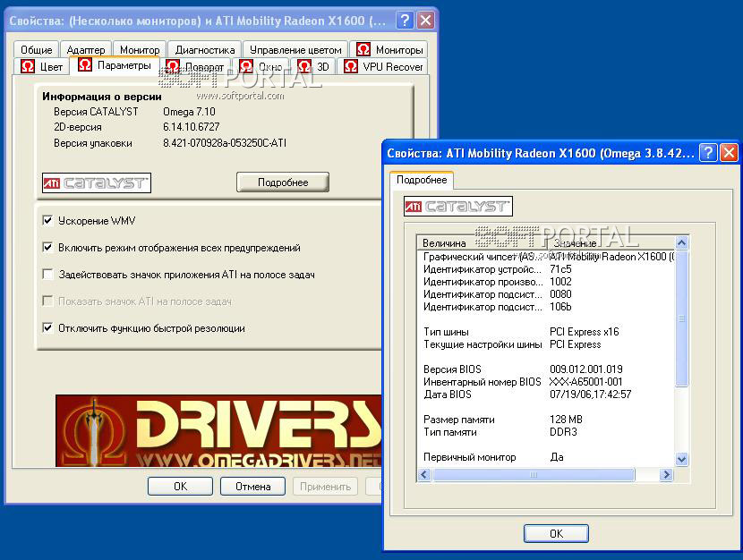Click the ATI Catalyst logo in the back window

tap(97, 182)
